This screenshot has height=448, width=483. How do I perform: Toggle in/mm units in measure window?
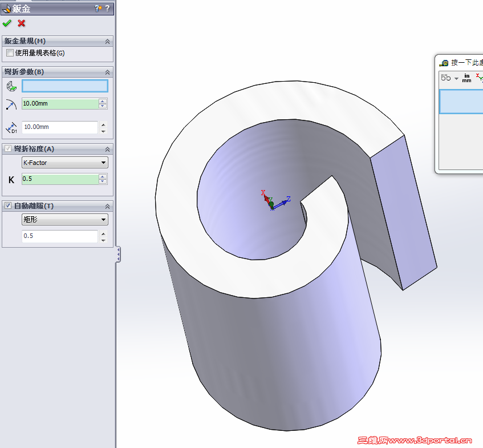coord(466,78)
